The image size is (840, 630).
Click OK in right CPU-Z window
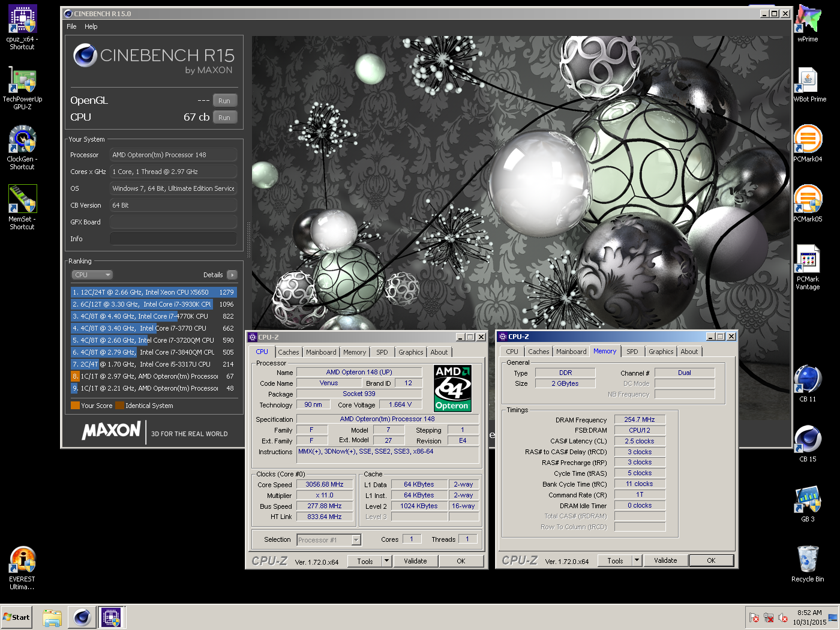click(x=711, y=561)
